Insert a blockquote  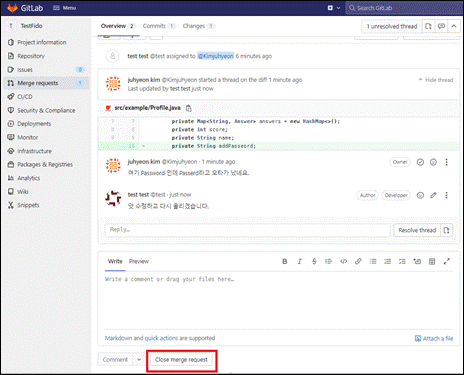[329, 262]
